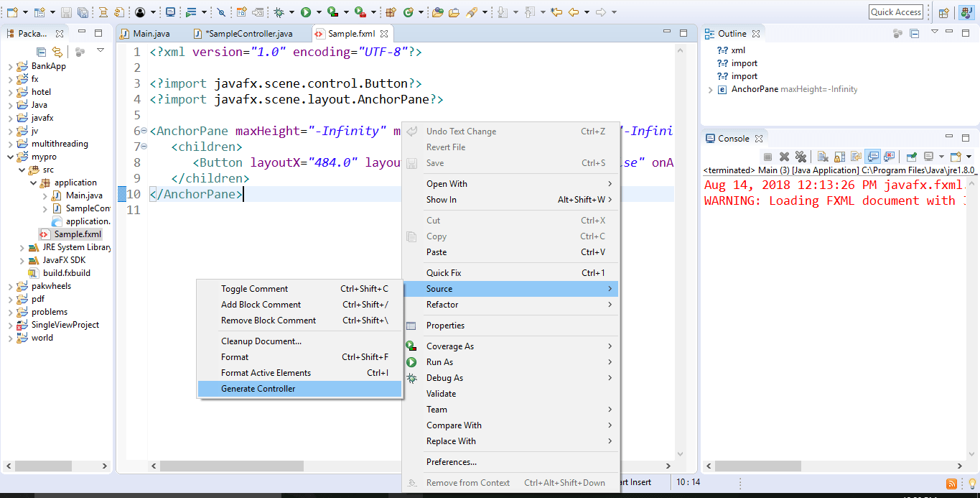
Task: Toggle Show Console When Standard Out Changes
Action: point(872,158)
